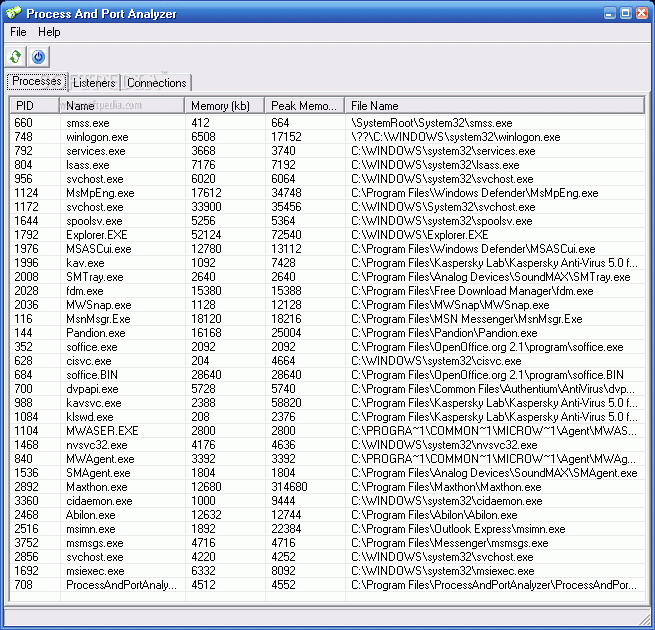Minimize the Process And Port Analyzer window
This screenshot has height=630, width=655.
tap(609, 13)
